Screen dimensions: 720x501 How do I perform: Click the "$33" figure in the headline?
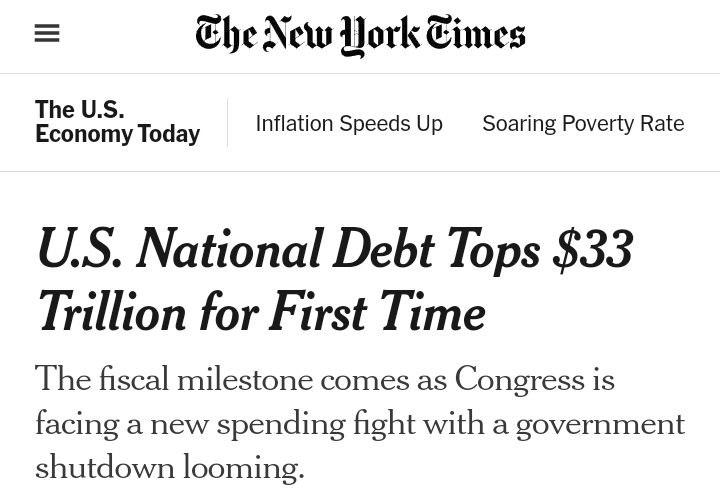click(x=592, y=250)
